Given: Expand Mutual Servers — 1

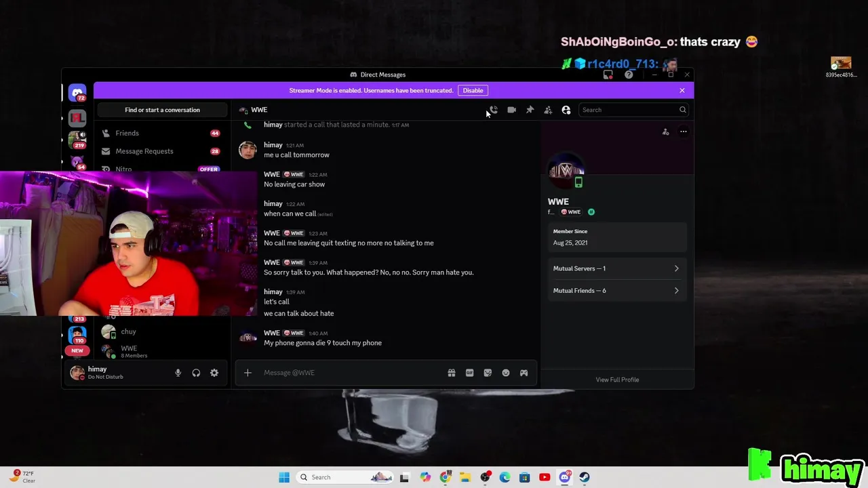Looking at the screenshot, I should [616, 268].
